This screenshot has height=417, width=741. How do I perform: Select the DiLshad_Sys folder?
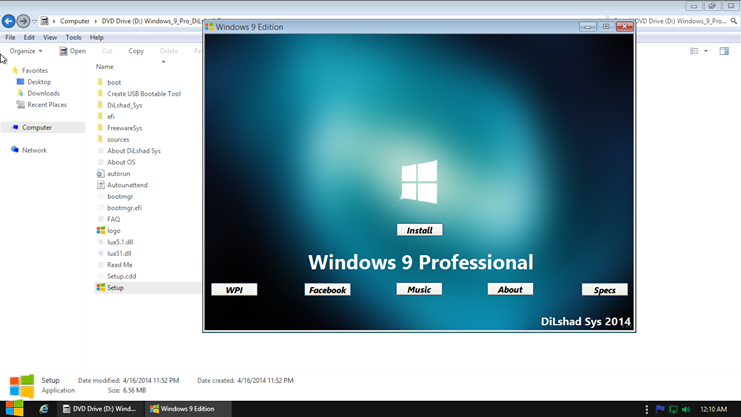124,105
